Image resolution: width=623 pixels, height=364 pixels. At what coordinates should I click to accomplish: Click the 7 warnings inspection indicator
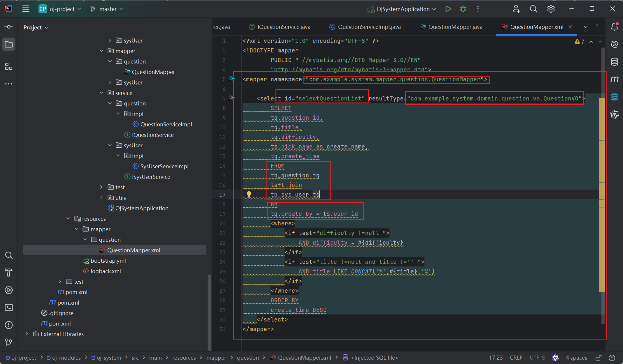(580, 42)
